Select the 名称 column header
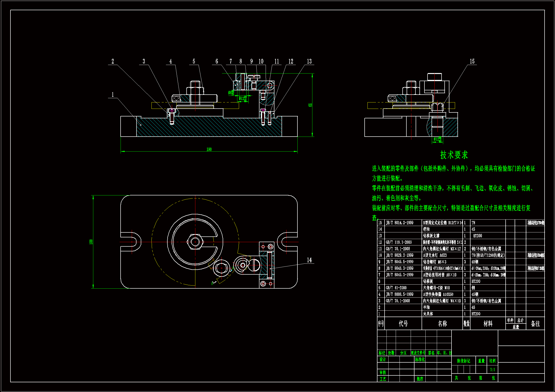 click(x=442, y=324)
